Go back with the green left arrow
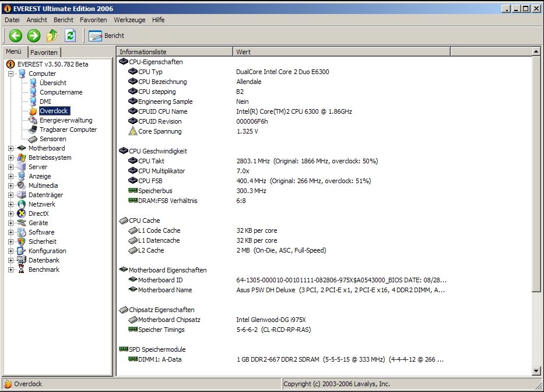The image size is (544, 392). (16, 36)
